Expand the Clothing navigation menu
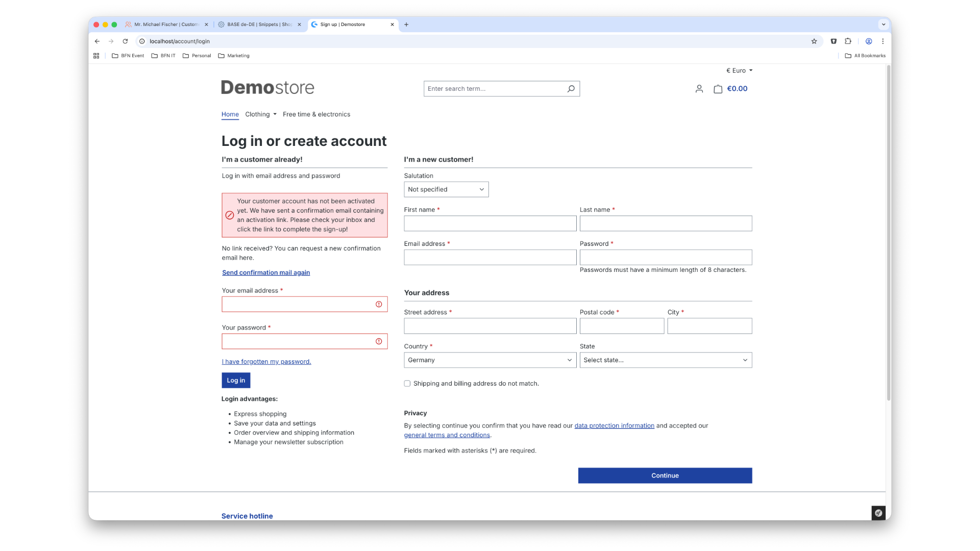The width and height of the screenshot is (980, 551). 261,114
